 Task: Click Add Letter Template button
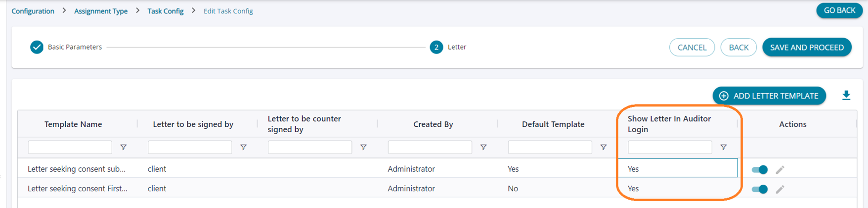click(769, 96)
